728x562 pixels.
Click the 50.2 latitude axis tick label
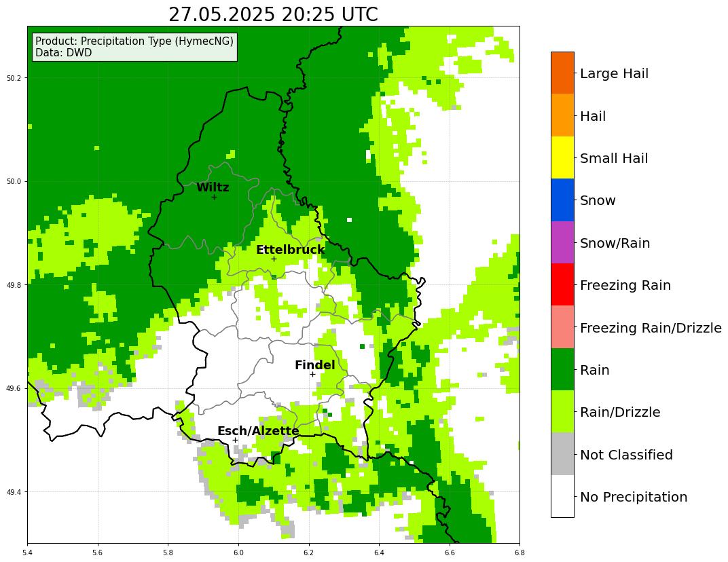14,78
